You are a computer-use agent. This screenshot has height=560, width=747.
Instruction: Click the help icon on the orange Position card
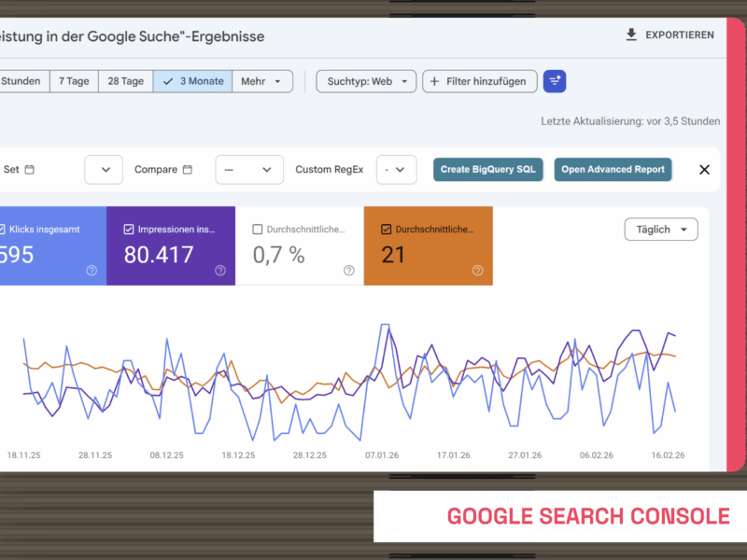click(x=477, y=272)
